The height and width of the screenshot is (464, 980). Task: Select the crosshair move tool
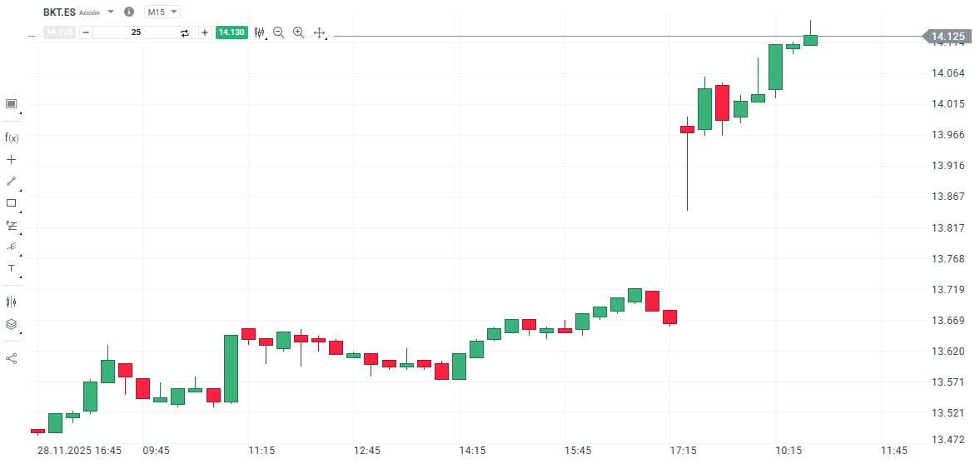pos(319,32)
